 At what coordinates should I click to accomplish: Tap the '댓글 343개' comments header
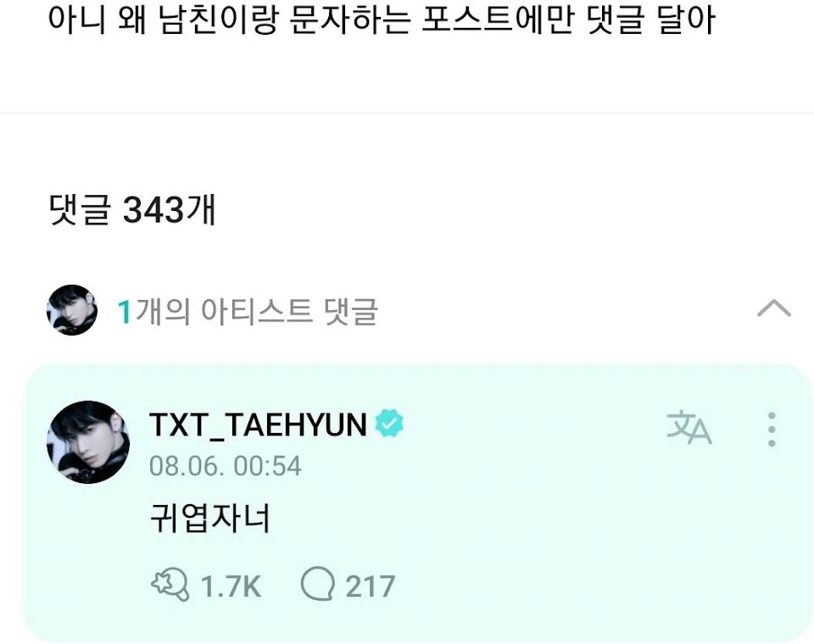pos(132,209)
